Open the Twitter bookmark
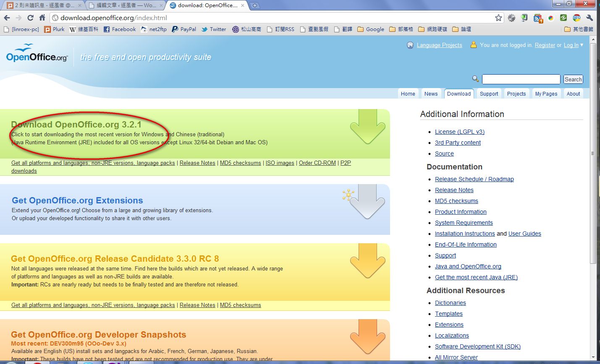600x364 pixels. [x=214, y=29]
